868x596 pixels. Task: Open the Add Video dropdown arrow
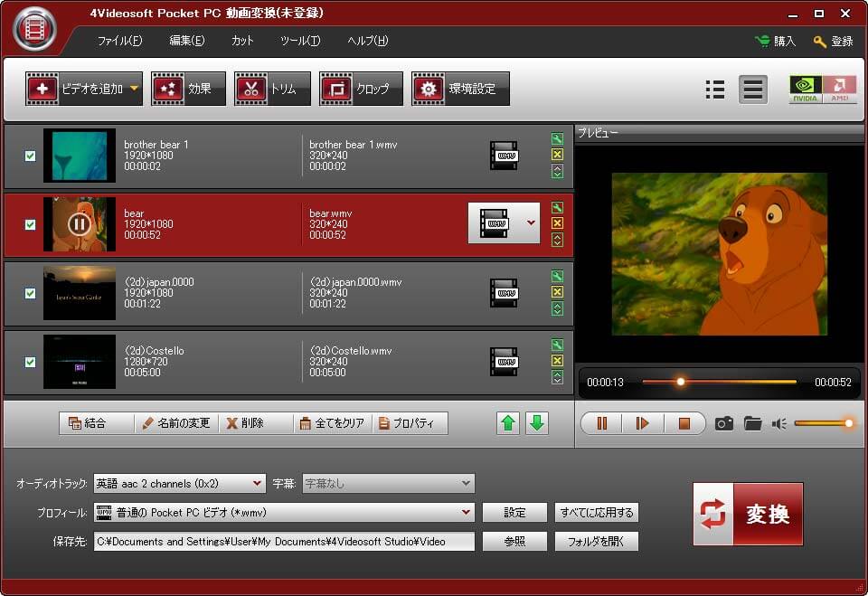134,89
